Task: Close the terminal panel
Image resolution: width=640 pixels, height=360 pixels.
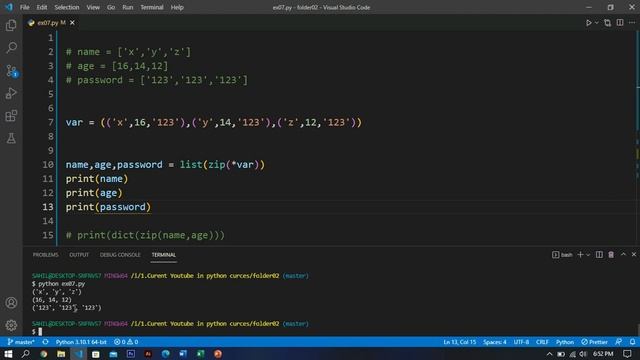Action: tap(634, 254)
